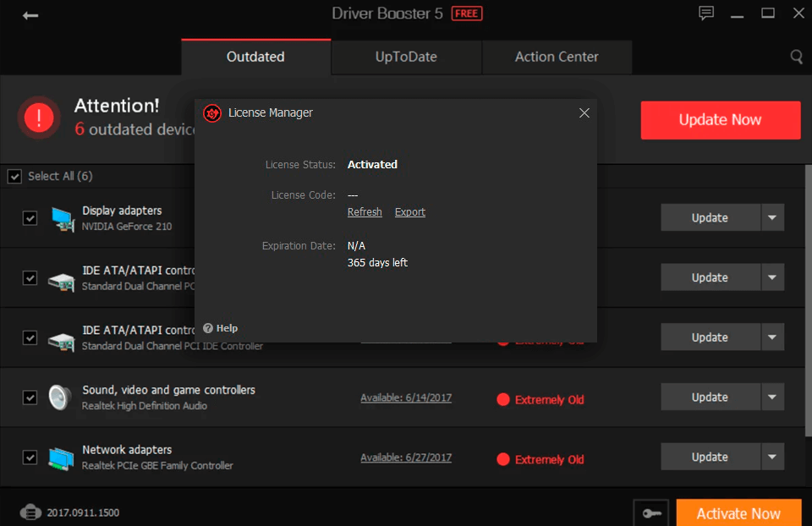Open Available: 6/14/2017 driver link

(x=406, y=397)
